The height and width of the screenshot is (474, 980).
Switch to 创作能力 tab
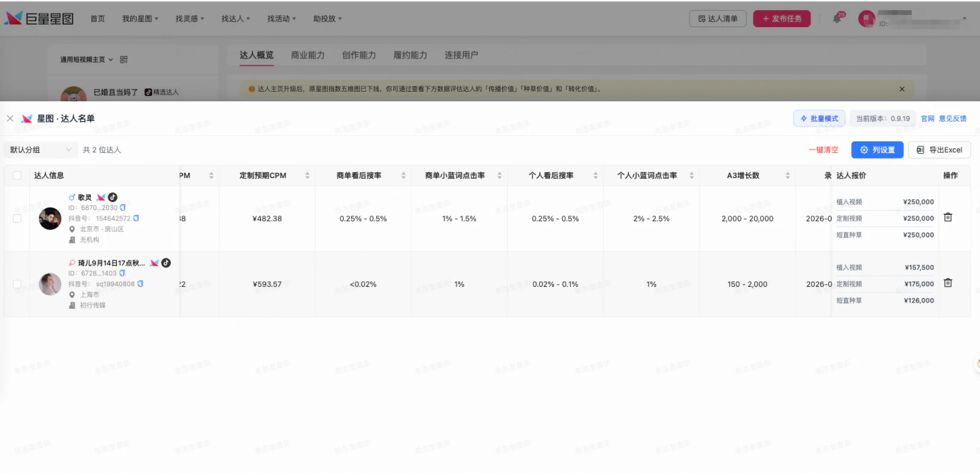[x=359, y=55]
